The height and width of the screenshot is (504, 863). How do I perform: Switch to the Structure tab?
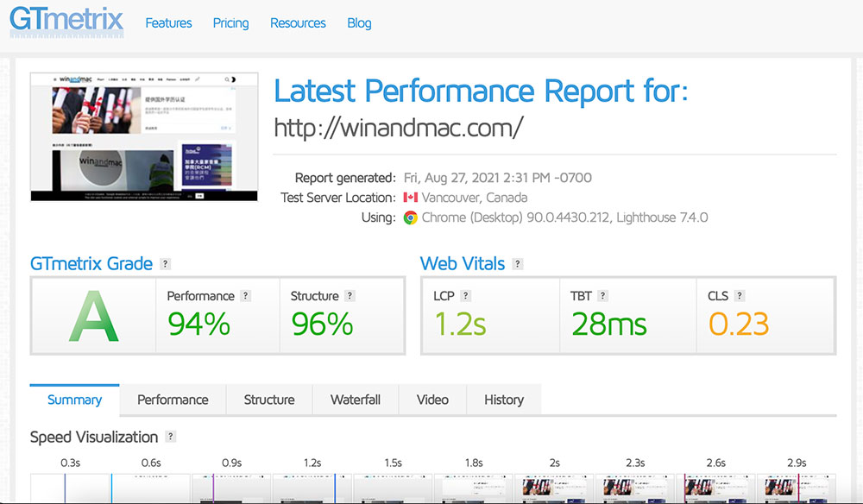pyautogui.click(x=269, y=400)
